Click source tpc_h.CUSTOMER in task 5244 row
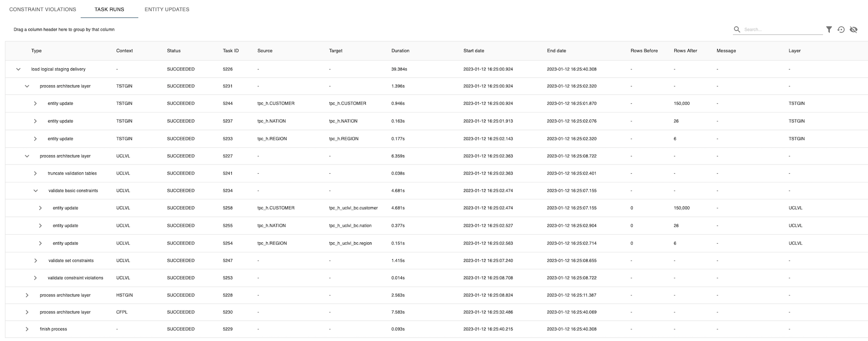This screenshot has height=341, width=868. 276,103
